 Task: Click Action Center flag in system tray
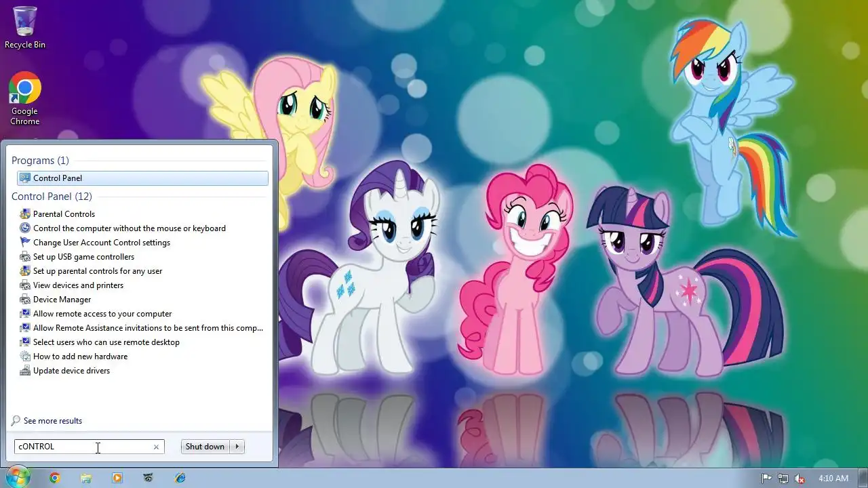767,479
